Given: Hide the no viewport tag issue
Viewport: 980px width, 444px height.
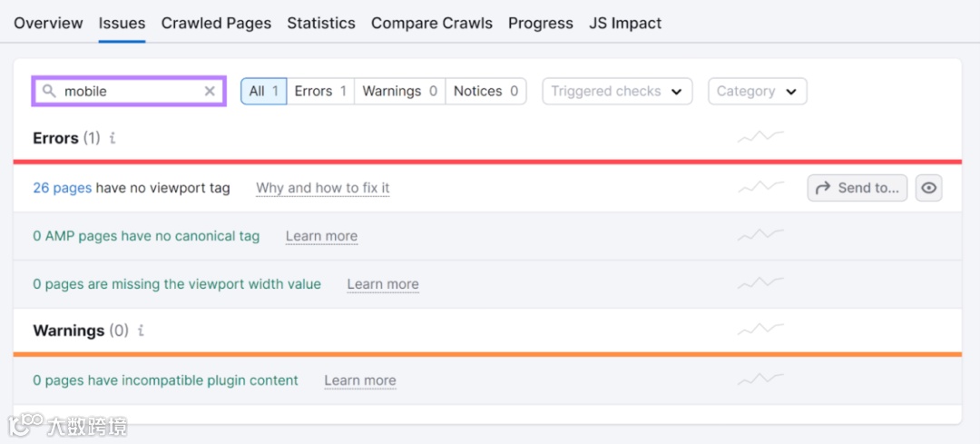Looking at the screenshot, I should [929, 188].
